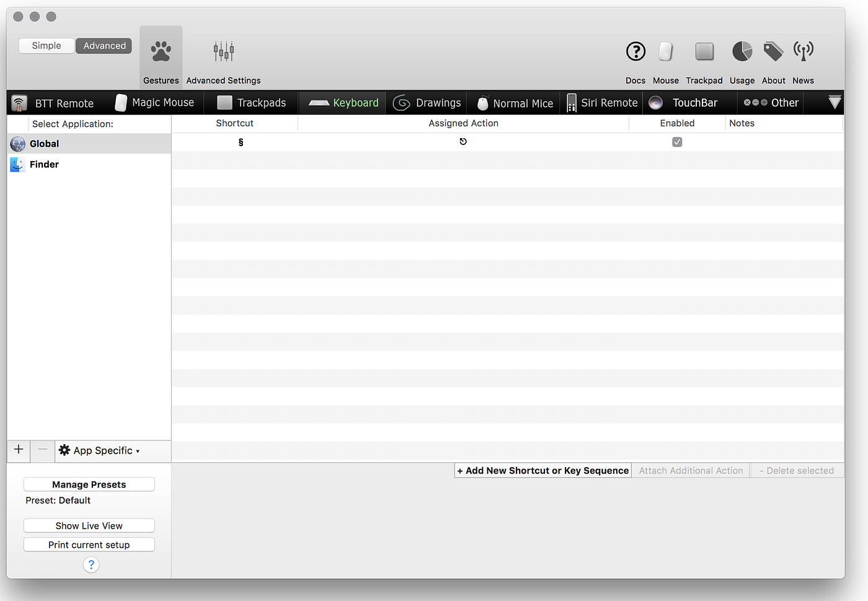Screen dimensions: 868x601
Task: Open the Gestures paw icon
Action: pos(161,51)
